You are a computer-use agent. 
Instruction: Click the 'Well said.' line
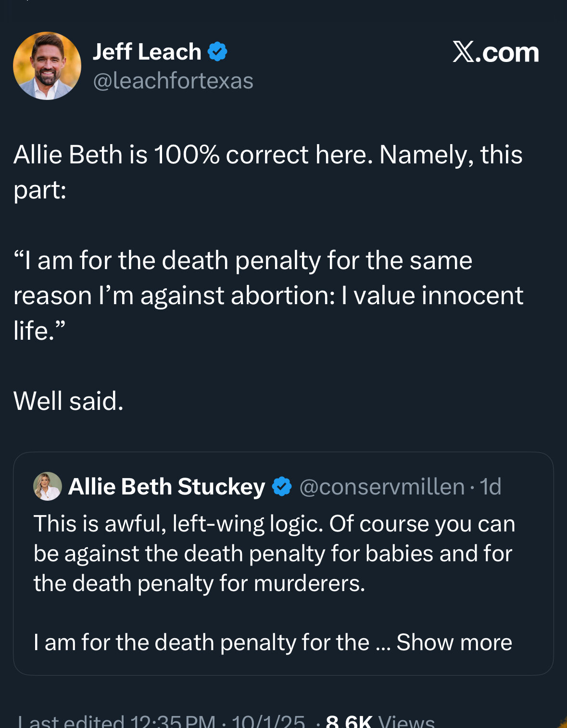(x=68, y=401)
